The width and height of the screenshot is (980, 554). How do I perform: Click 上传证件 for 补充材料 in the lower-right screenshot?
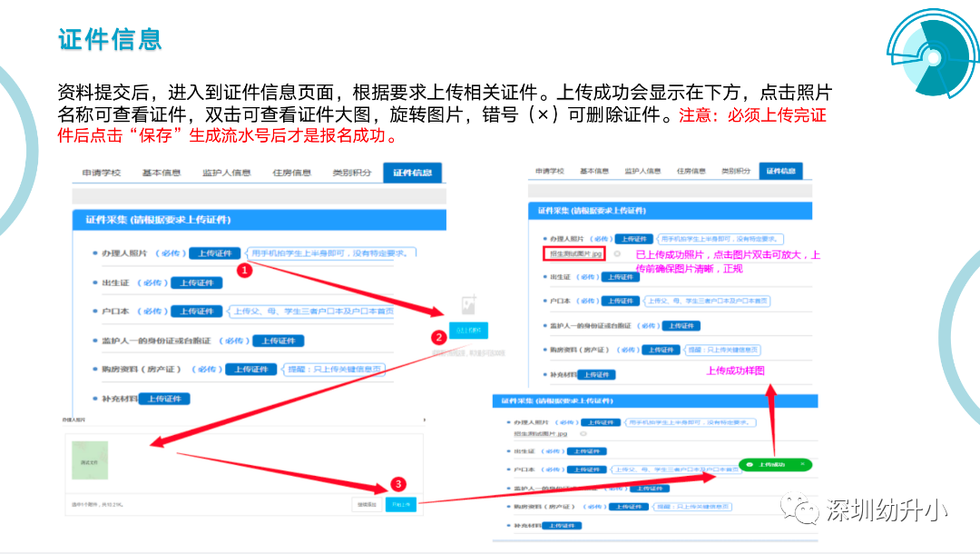click(562, 526)
